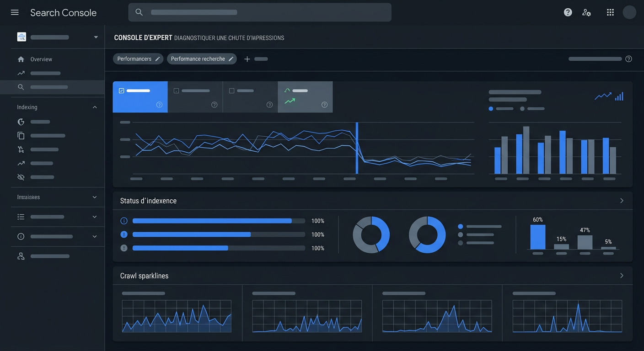Click the people links icon at sidebar bottom

[21, 256]
